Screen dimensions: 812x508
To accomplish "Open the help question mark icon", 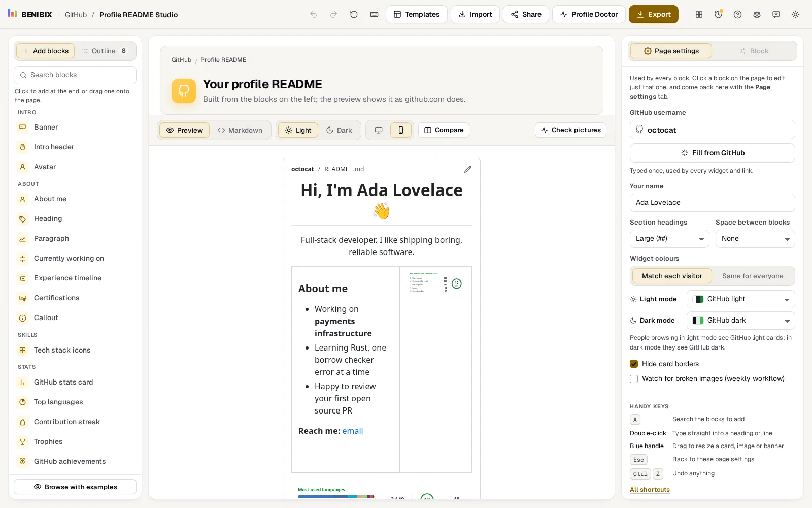I will coord(737,14).
